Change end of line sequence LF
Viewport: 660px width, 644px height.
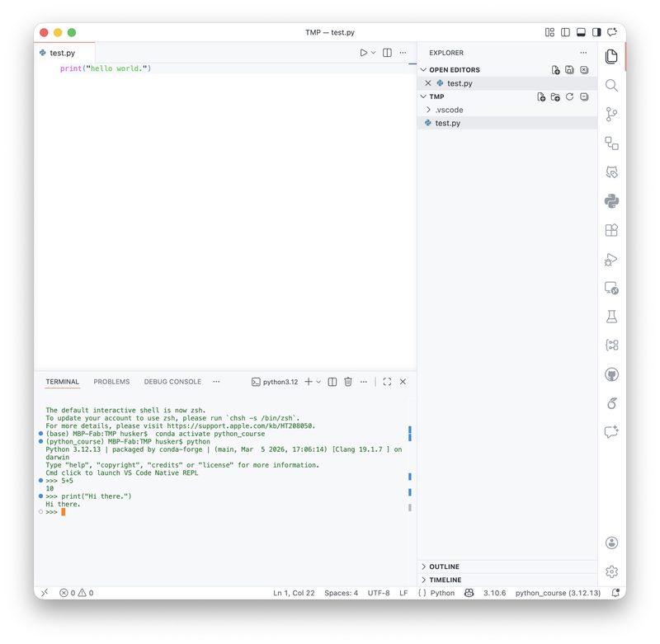[x=403, y=593]
